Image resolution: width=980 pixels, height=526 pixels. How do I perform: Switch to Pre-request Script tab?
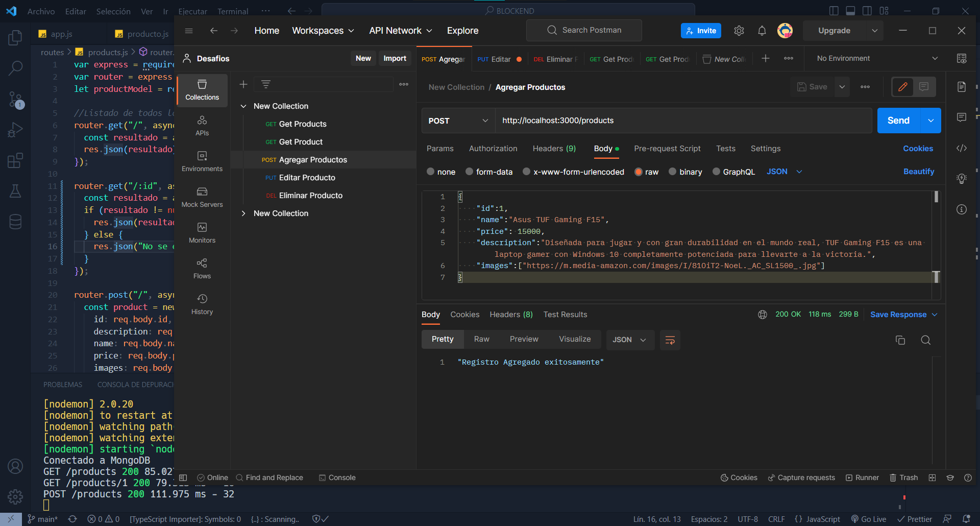(x=667, y=149)
